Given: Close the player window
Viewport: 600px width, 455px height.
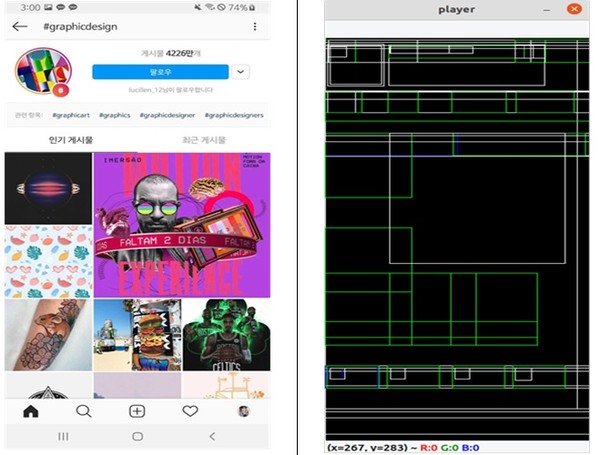Looking at the screenshot, I should point(573,10).
